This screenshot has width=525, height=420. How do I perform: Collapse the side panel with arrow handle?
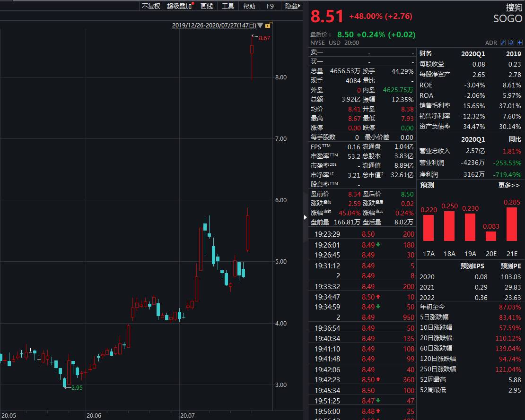305,217
